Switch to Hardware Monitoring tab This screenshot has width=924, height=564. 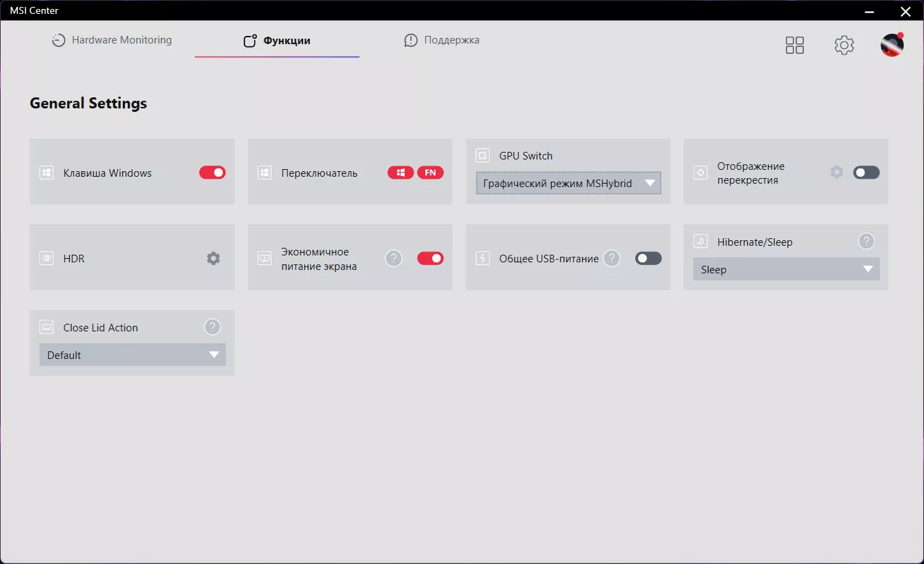(x=112, y=40)
